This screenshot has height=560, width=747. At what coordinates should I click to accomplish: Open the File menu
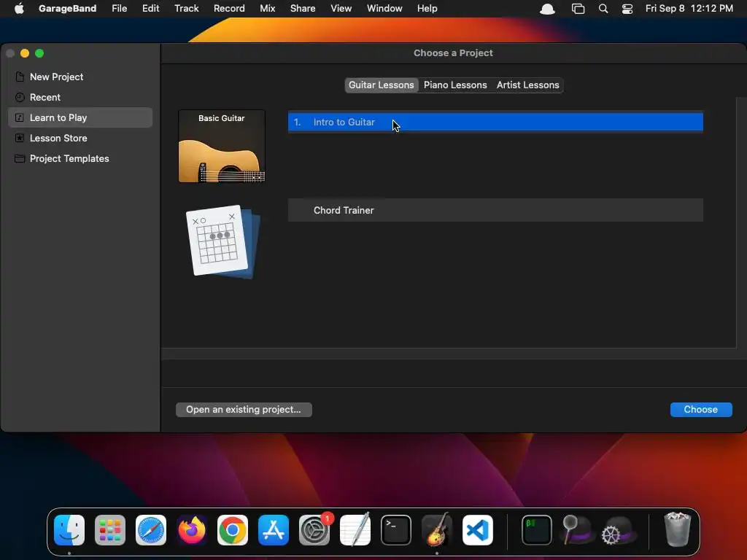(x=119, y=9)
